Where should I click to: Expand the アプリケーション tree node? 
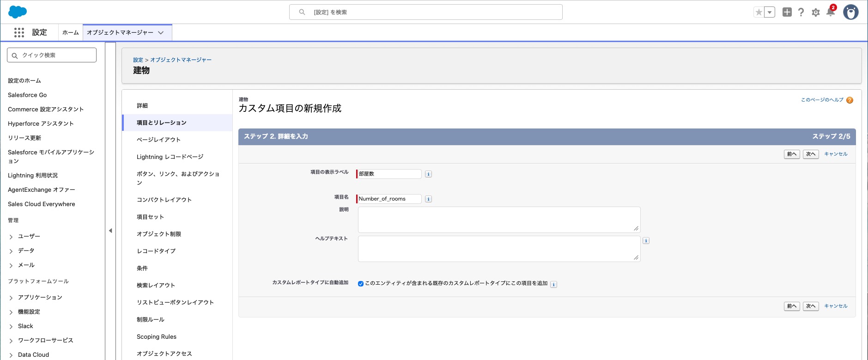pyautogui.click(x=11, y=298)
